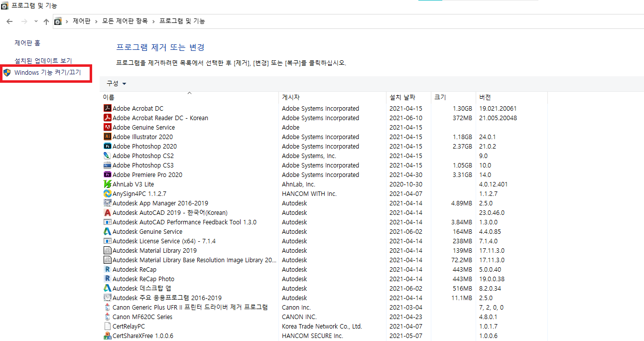
Task: Go up one level with the up arrow
Action: (46, 21)
